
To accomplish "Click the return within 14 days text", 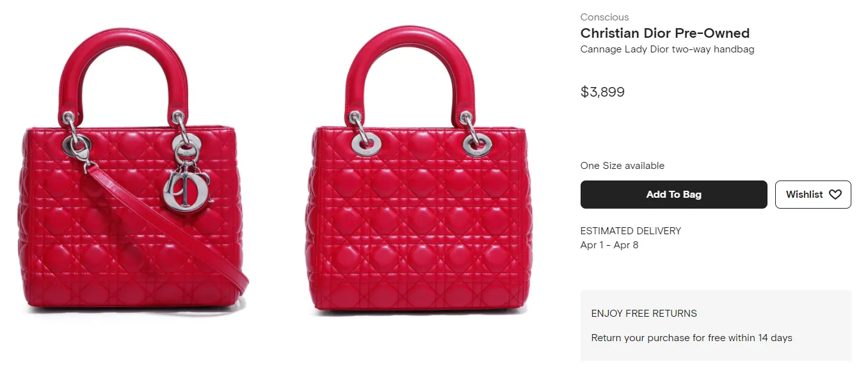I will 691,338.
